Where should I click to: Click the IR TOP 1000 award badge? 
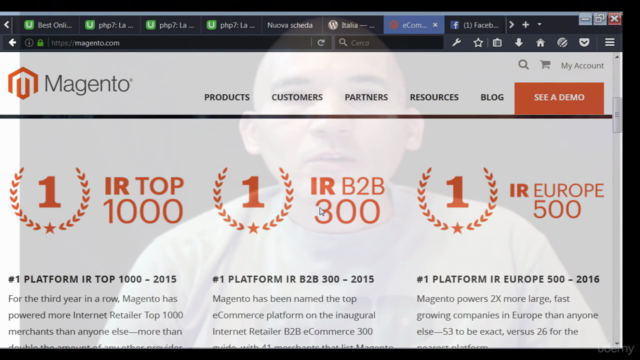point(97,200)
